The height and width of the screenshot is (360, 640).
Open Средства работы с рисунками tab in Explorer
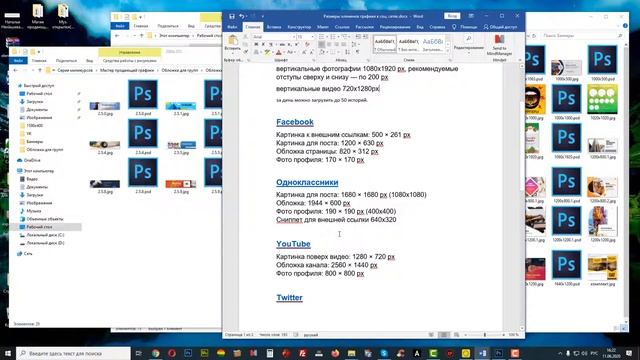(130, 60)
